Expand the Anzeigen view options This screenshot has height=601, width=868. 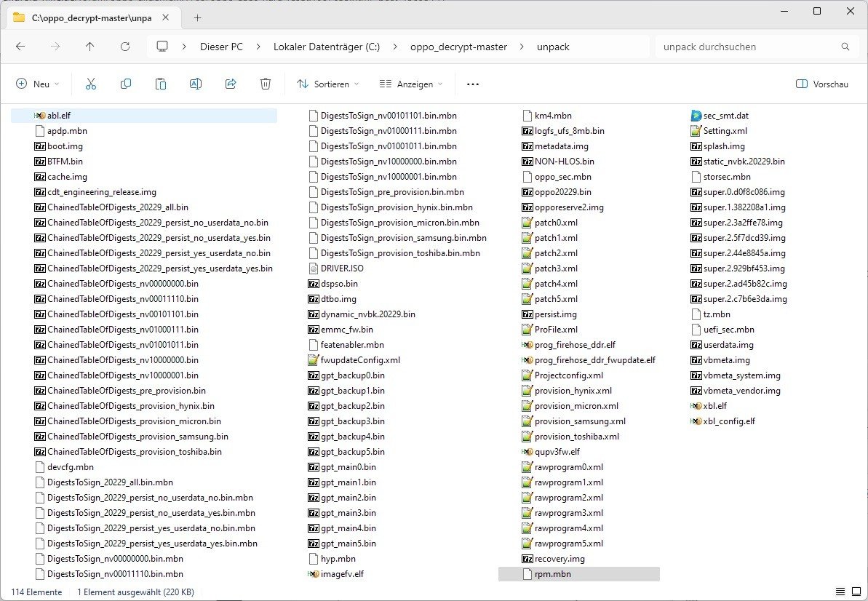pos(411,84)
